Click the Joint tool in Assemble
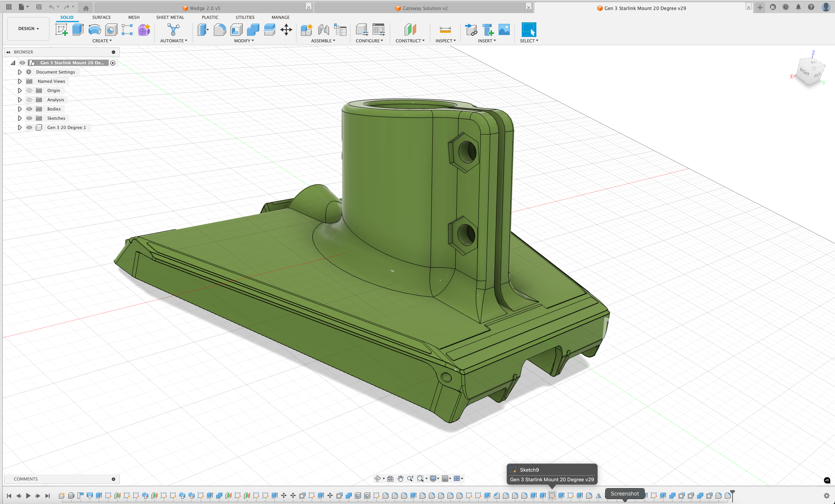The image size is (835, 504). pos(323,30)
